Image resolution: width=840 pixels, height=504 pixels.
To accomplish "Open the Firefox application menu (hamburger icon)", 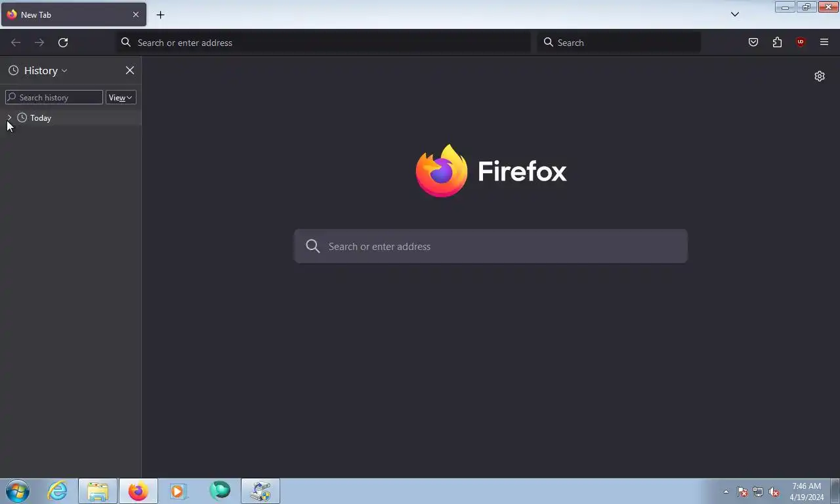I will [824, 43].
